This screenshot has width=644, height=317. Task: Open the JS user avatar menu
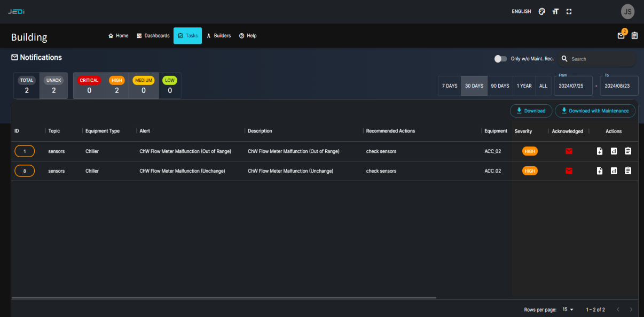click(x=628, y=11)
